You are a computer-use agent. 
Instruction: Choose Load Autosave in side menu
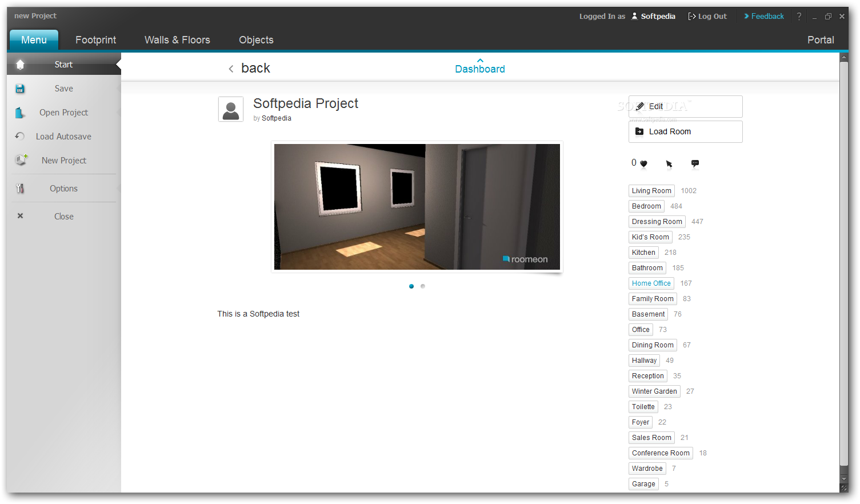(64, 137)
